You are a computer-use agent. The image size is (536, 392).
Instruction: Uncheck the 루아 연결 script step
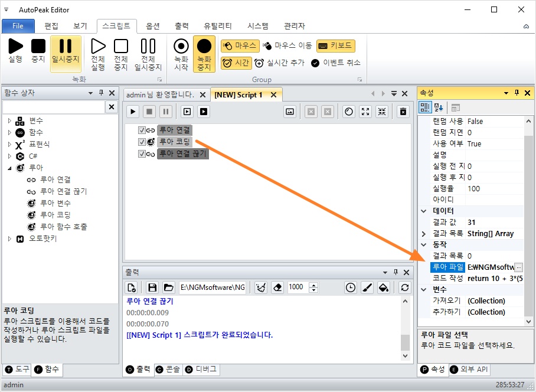click(142, 130)
